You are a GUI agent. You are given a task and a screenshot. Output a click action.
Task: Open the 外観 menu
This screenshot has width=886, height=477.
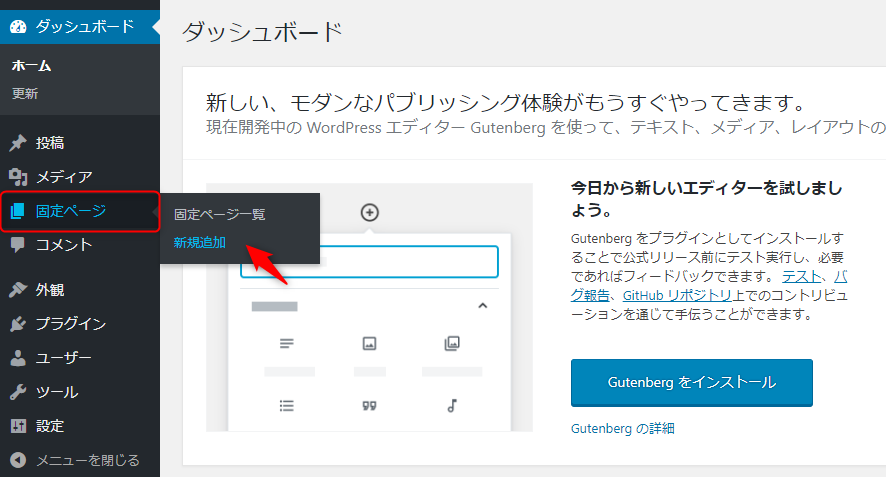[80, 290]
